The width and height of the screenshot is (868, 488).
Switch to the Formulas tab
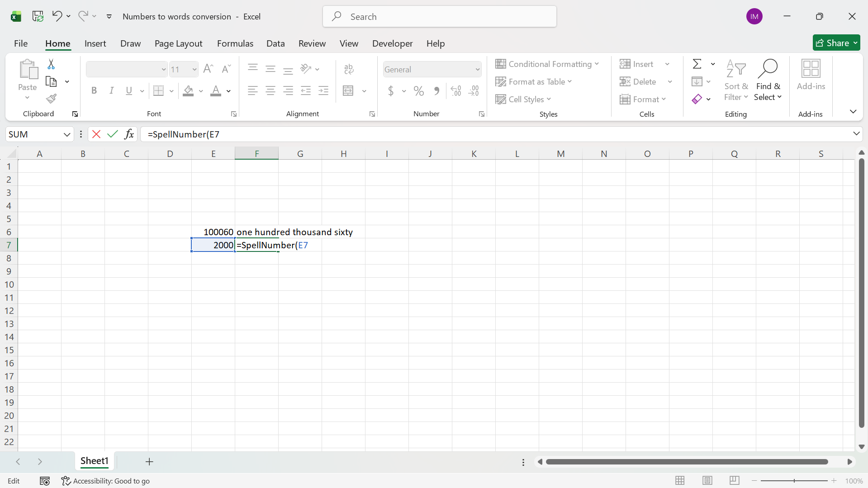[235, 43]
